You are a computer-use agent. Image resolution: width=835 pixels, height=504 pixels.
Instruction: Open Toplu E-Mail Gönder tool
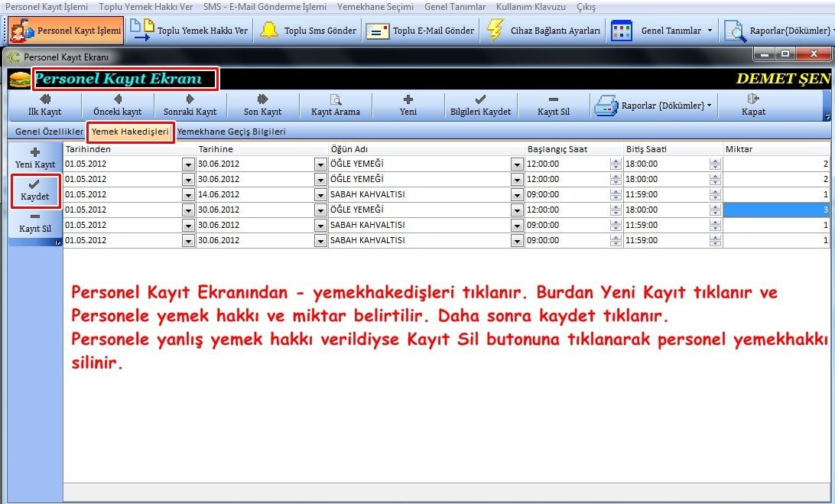pyautogui.click(x=432, y=31)
